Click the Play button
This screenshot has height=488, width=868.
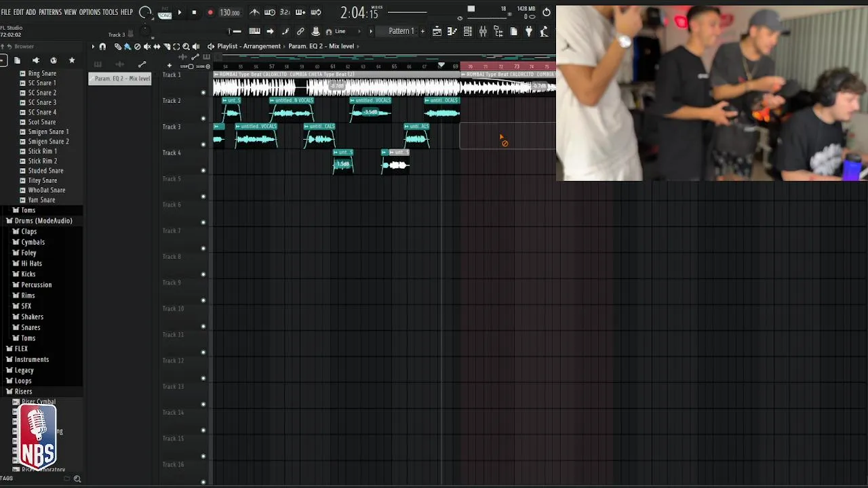[180, 12]
